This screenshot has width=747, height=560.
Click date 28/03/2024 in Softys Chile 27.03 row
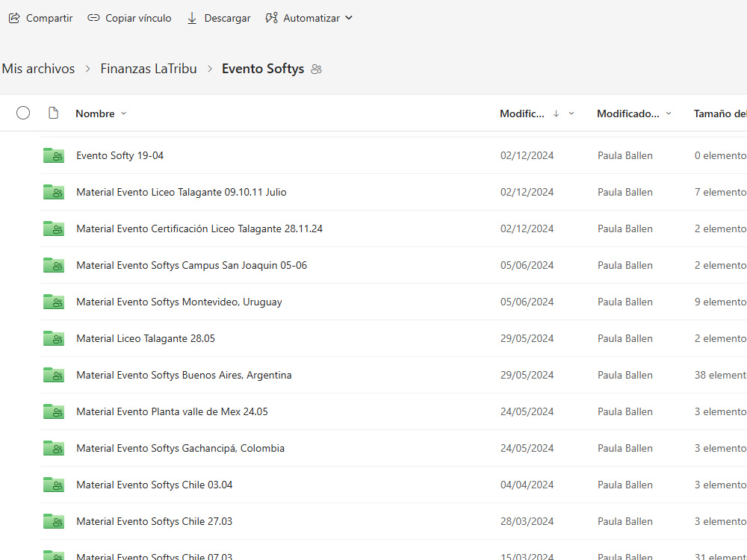tap(527, 521)
